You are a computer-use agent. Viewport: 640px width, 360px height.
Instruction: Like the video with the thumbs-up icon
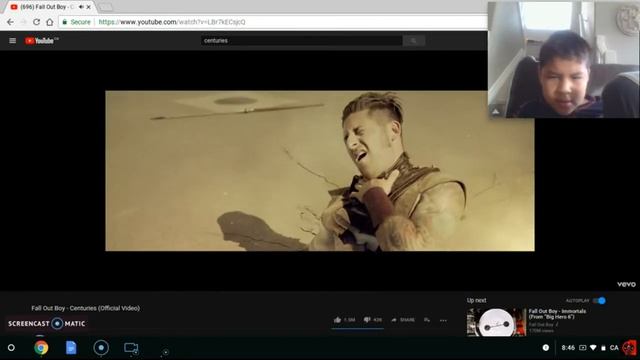point(337,320)
